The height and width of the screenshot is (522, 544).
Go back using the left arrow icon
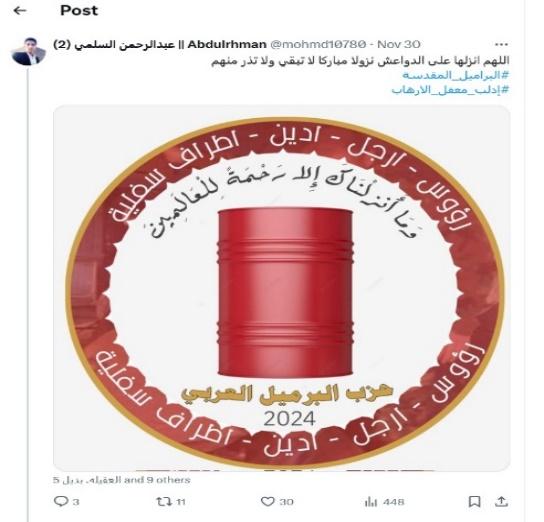[20, 11]
